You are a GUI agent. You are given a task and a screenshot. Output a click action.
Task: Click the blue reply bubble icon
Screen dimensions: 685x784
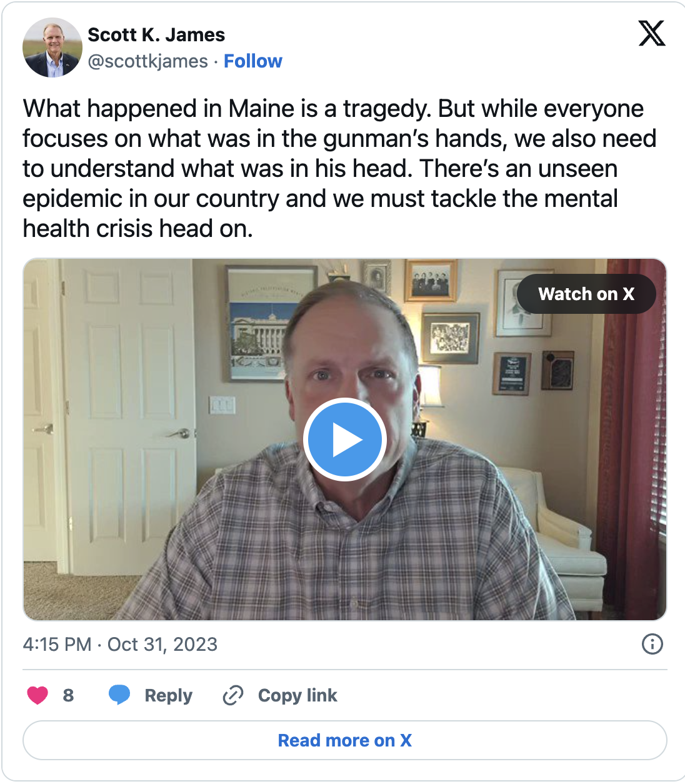point(119,695)
